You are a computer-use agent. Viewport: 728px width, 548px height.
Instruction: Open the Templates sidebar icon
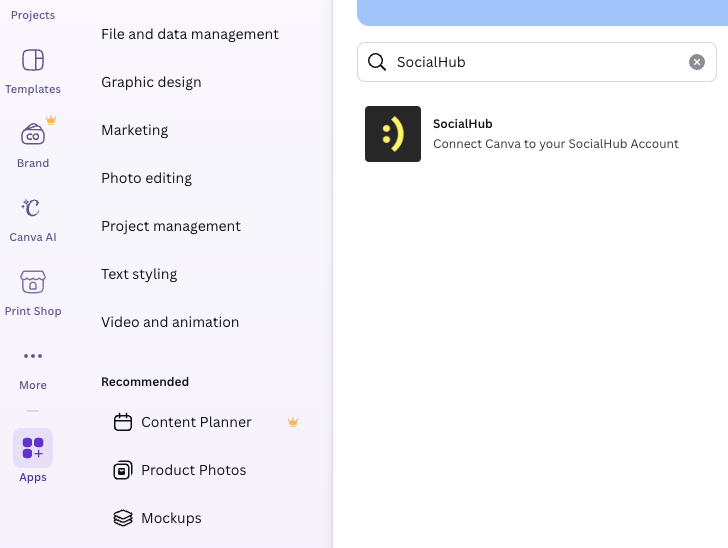point(33,61)
